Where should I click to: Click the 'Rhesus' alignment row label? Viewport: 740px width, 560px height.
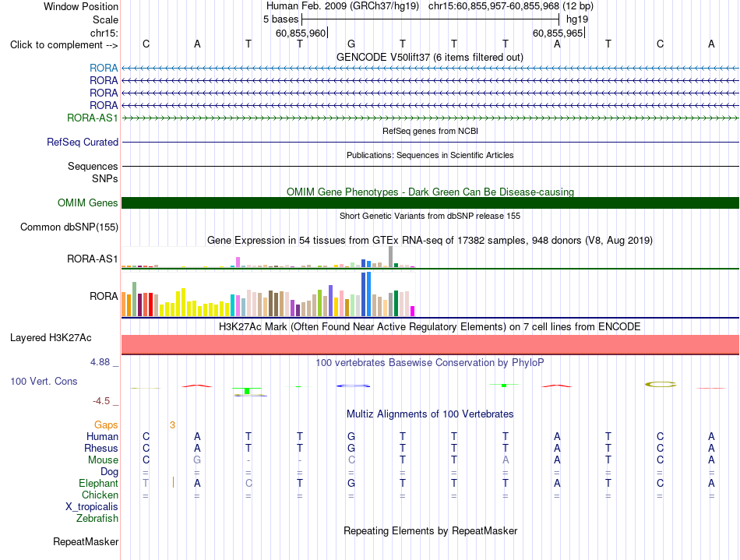pyautogui.click(x=101, y=448)
